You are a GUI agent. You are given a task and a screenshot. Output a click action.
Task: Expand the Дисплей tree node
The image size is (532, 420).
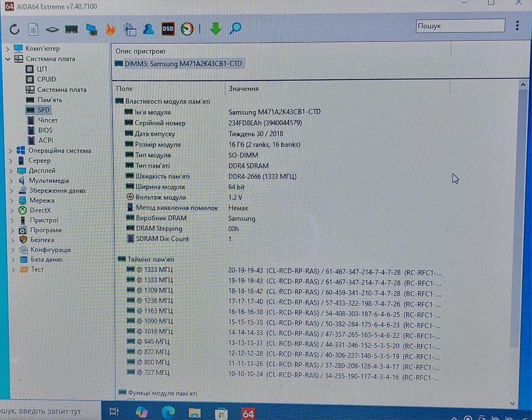(11, 171)
